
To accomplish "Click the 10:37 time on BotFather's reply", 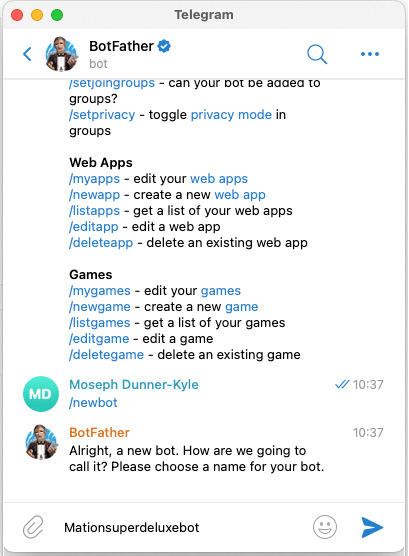I will [368, 433].
